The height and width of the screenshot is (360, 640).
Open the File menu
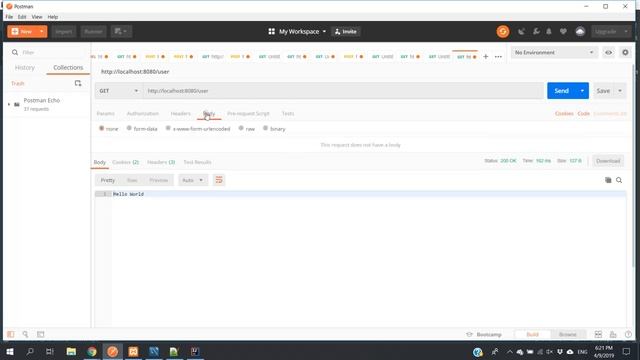[9, 17]
